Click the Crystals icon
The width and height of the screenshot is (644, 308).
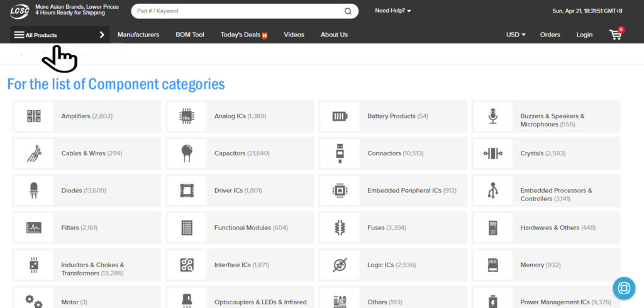[493, 153]
